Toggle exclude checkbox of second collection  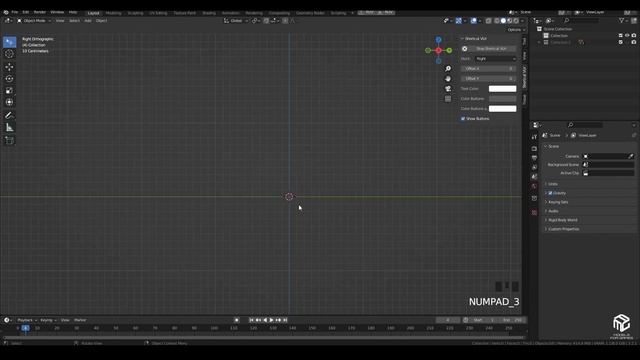620,42
